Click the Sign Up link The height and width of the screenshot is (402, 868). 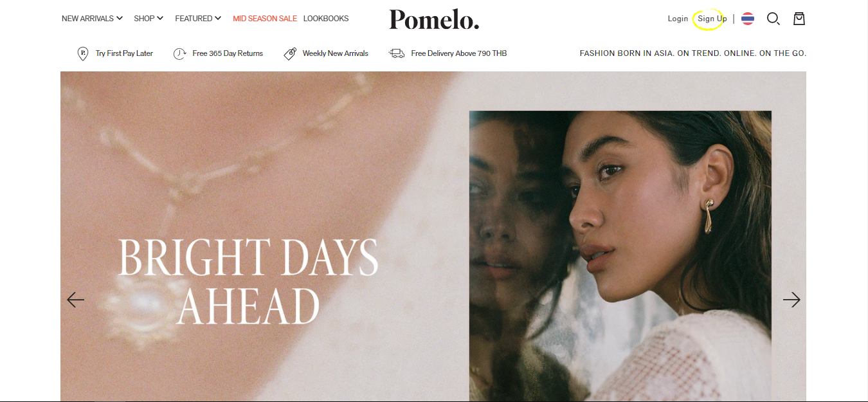tap(712, 19)
